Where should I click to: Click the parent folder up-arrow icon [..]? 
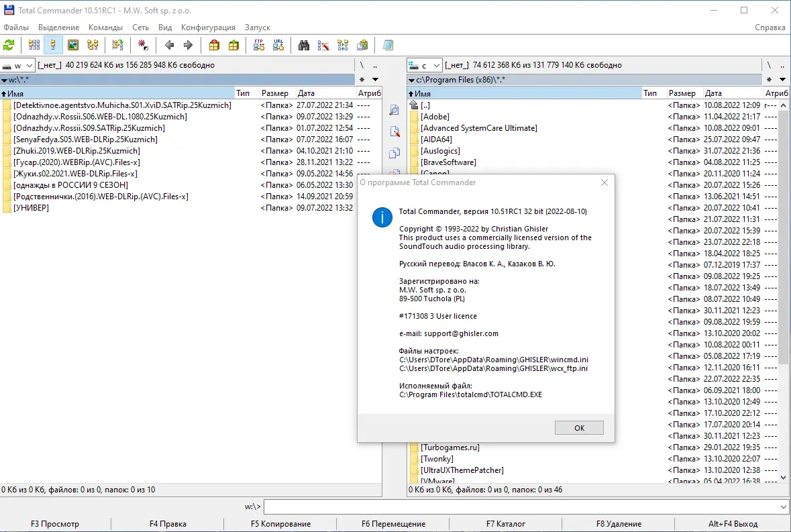414,105
